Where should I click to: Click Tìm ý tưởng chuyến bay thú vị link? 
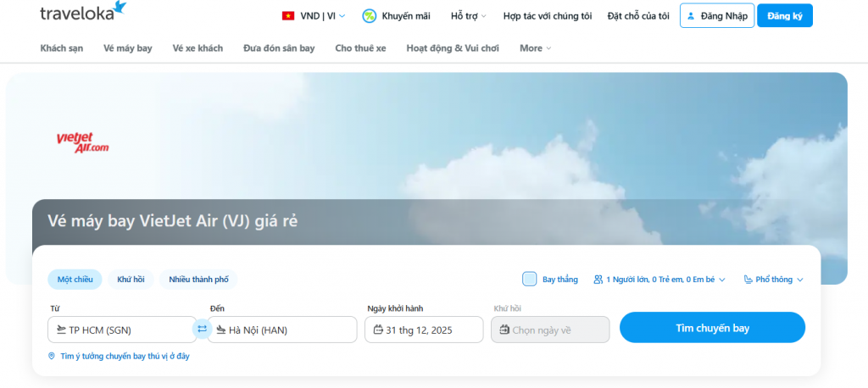pos(125,357)
